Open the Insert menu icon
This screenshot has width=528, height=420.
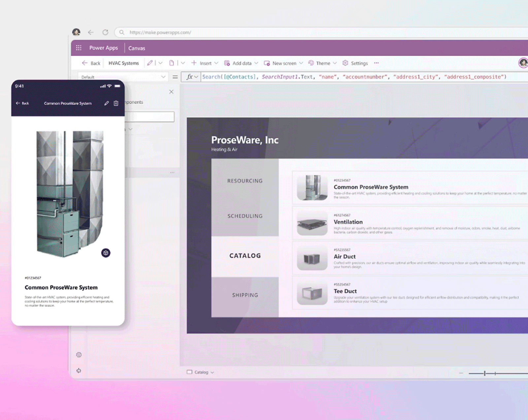click(x=194, y=63)
